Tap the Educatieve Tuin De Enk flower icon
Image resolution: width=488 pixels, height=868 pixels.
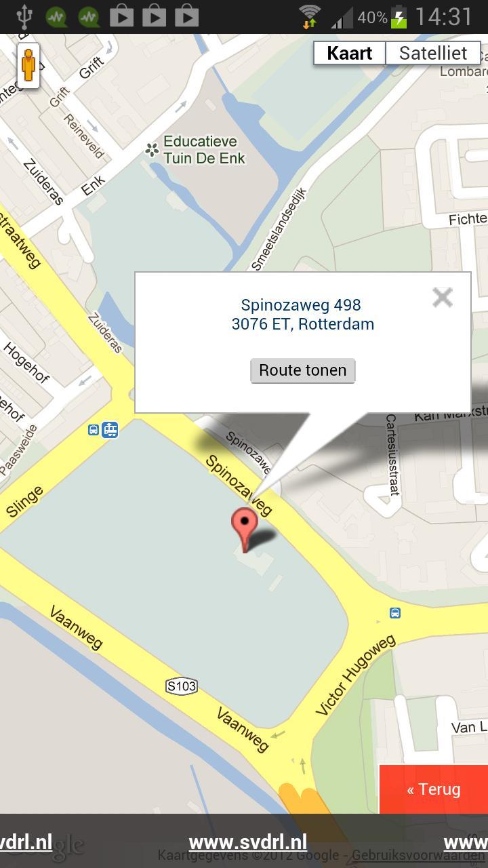point(152,150)
